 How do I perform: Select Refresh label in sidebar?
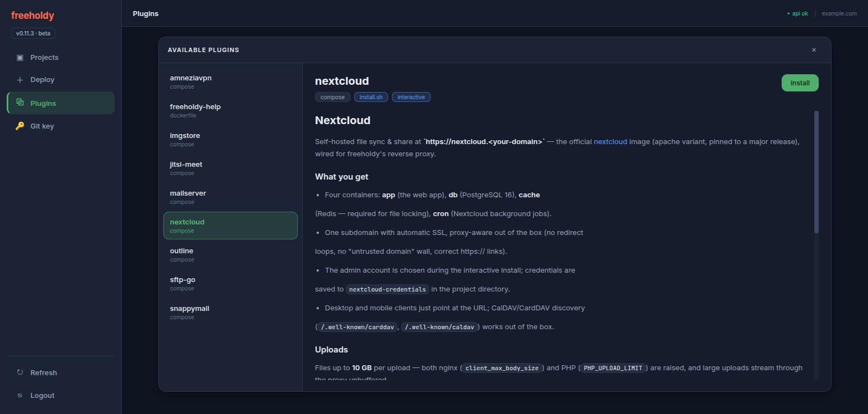(44, 372)
